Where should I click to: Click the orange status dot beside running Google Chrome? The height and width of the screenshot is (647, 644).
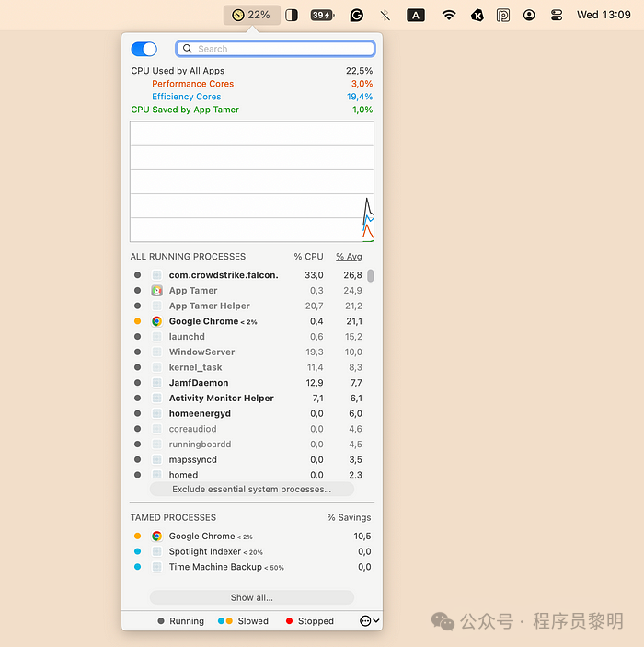(x=137, y=321)
